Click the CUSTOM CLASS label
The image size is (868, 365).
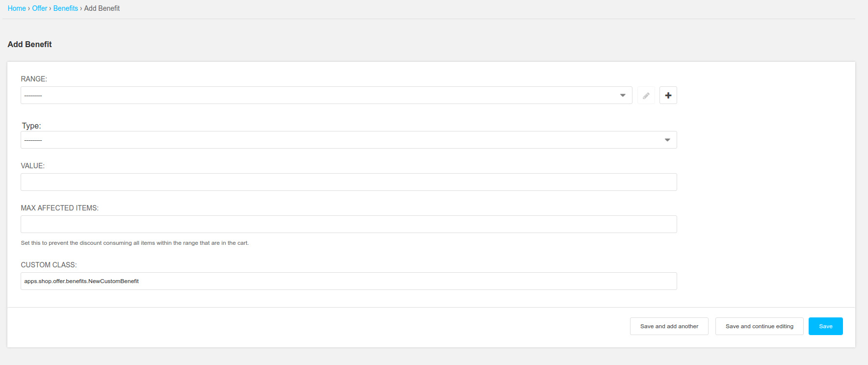click(x=49, y=265)
